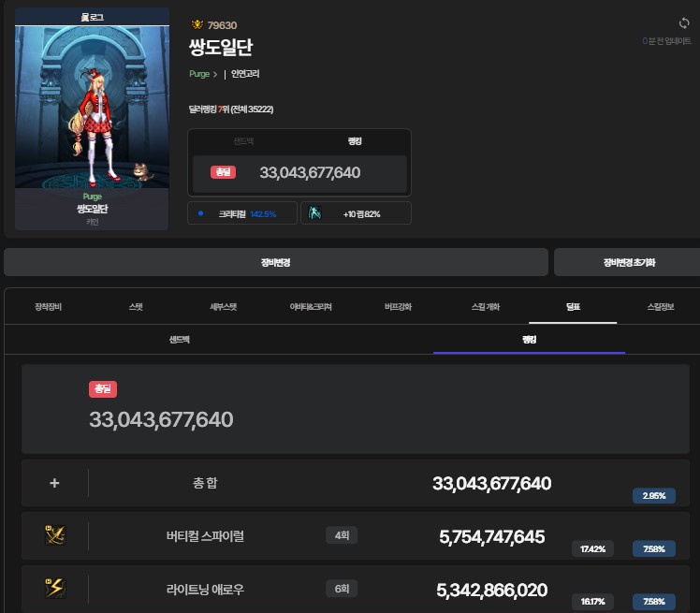Click the crown fame icon beside 79630

[x=197, y=24]
